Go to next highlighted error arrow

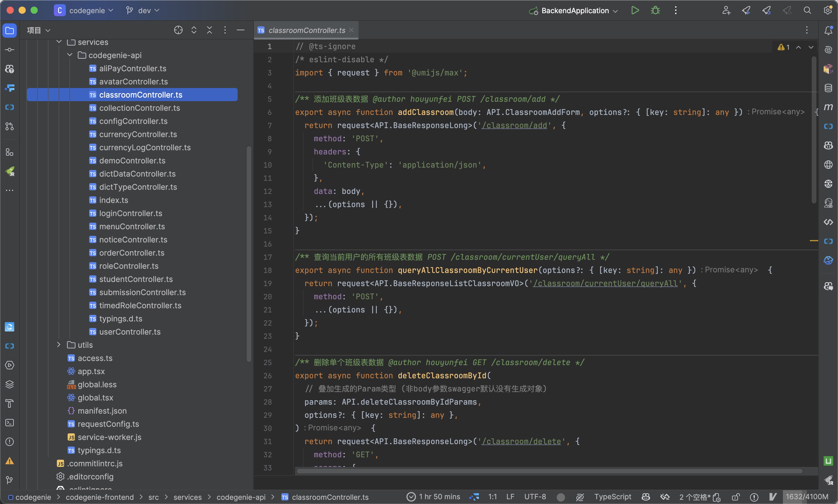[x=811, y=47]
